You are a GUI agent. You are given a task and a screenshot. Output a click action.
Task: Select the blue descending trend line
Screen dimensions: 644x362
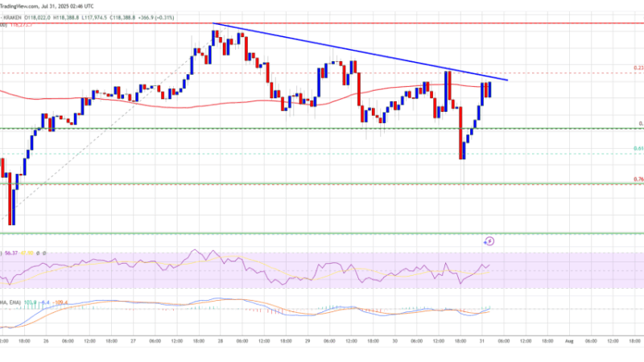point(360,51)
